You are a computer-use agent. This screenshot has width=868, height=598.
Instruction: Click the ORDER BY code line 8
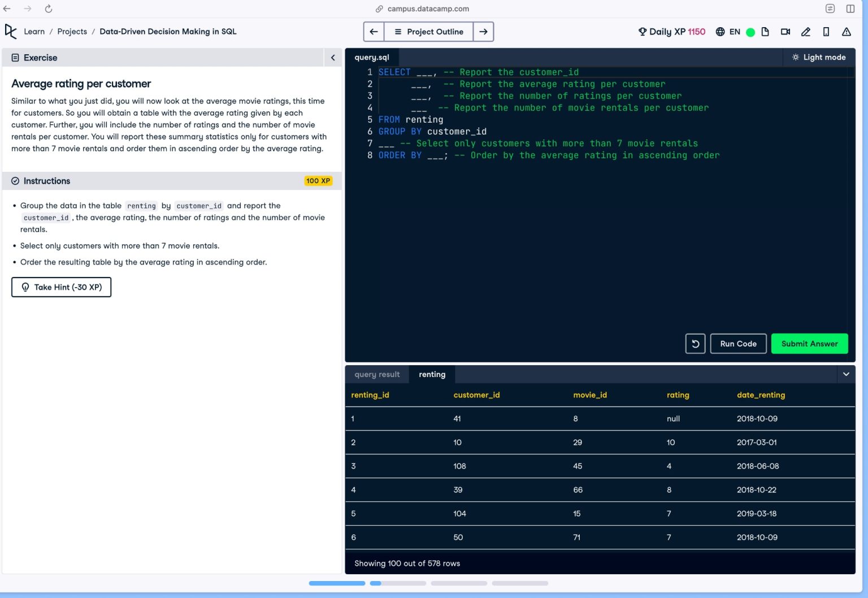549,155
